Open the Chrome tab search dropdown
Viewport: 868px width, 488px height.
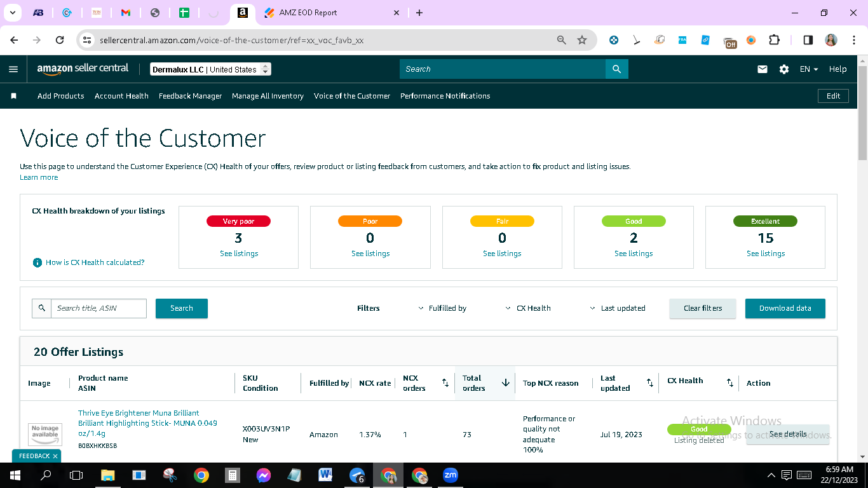point(13,13)
